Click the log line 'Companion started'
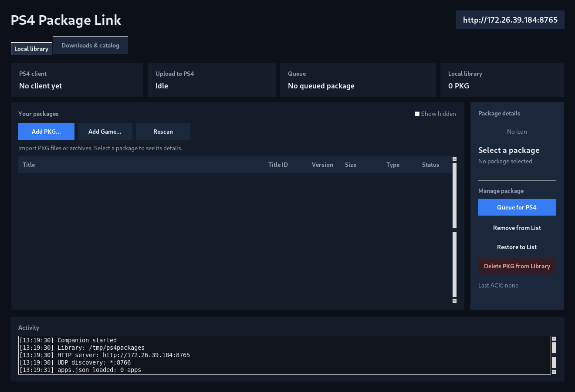 [87, 340]
